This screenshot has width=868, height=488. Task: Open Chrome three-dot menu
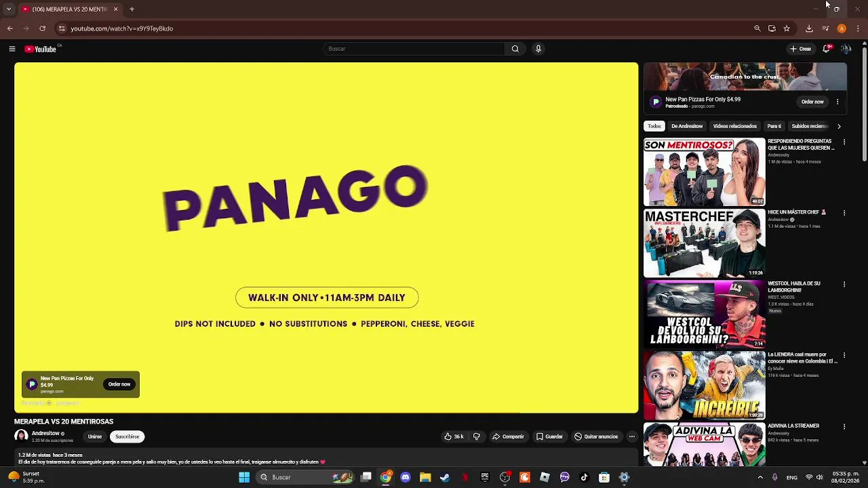858,28
